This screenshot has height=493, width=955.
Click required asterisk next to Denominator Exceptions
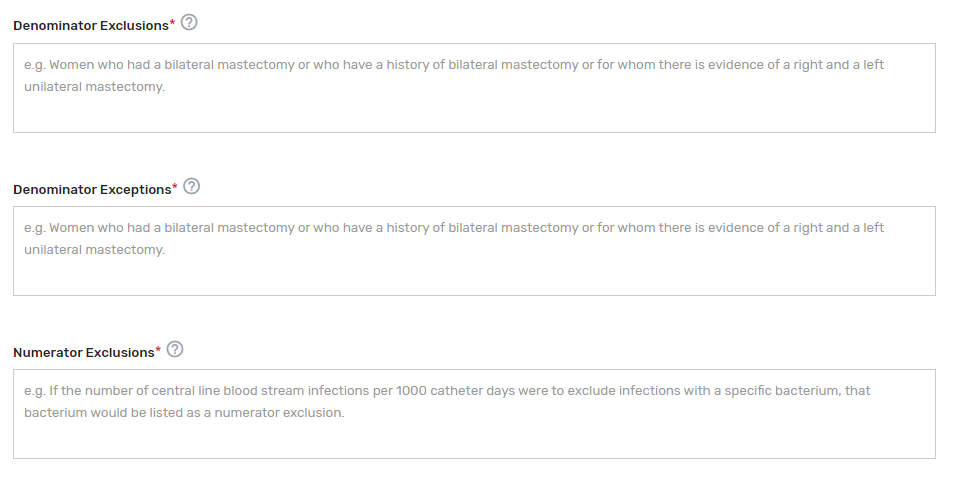[x=175, y=187]
